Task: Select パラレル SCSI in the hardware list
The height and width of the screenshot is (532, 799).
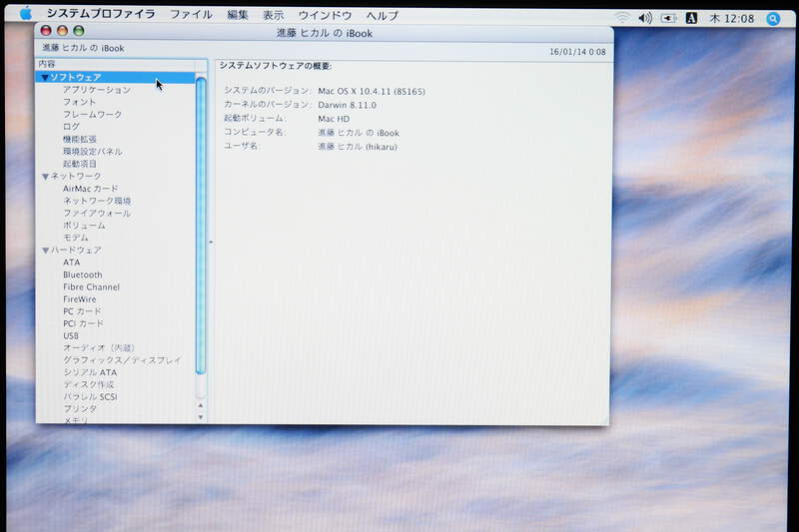Action: (90, 396)
